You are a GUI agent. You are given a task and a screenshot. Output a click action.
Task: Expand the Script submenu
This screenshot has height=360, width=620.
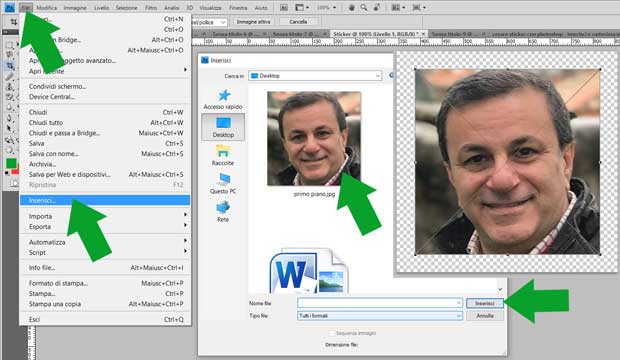(105, 252)
